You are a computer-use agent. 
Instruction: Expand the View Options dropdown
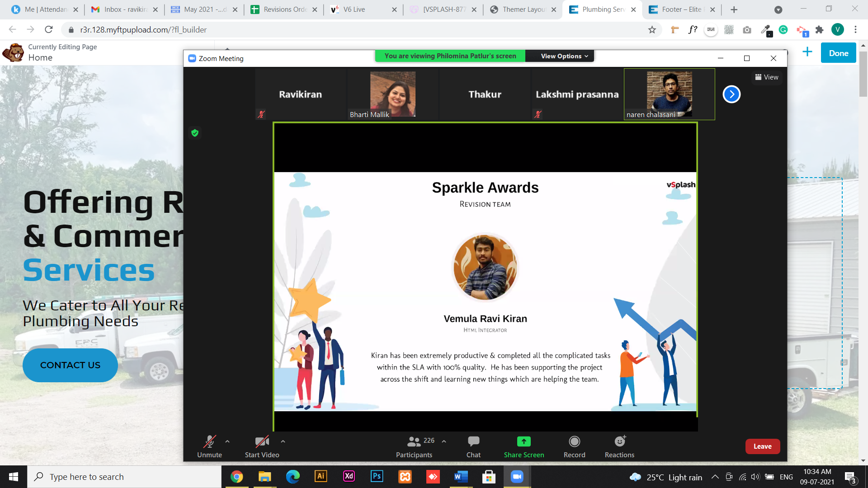coord(564,56)
